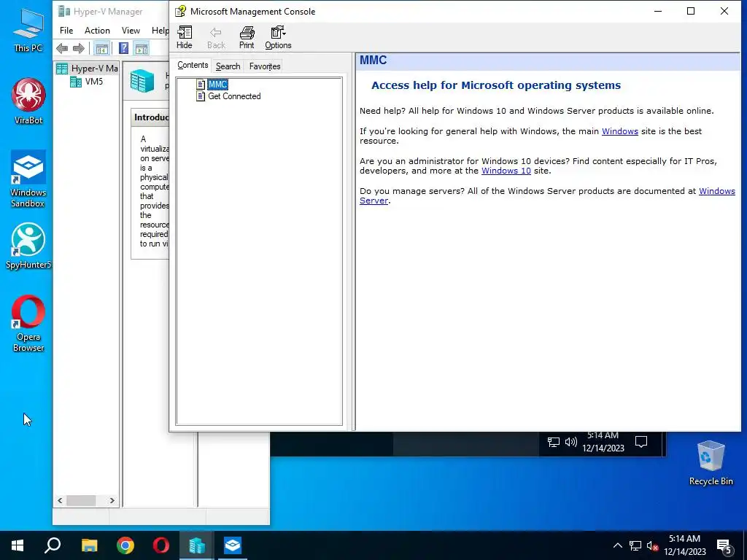This screenshot has height=560, width=747.
Task: Click Hyper-V Manager forward arrow toolbar icon
Action: (x=79, y=48)
